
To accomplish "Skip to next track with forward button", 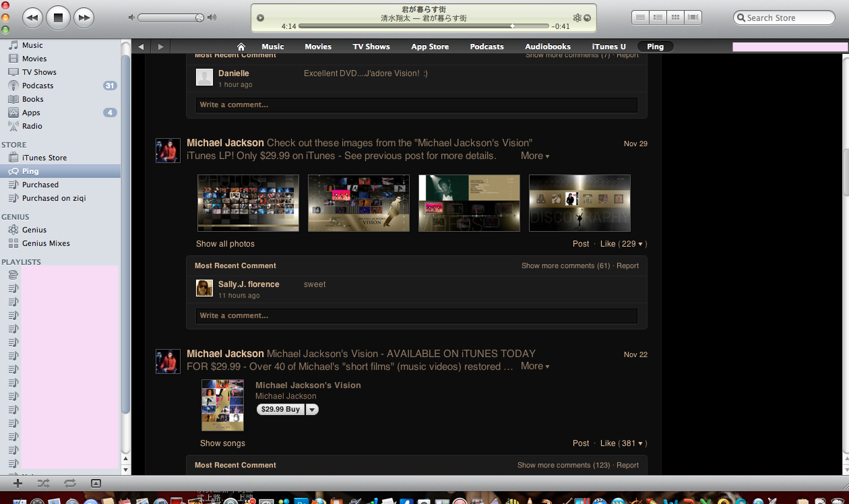I will (83, 18).
